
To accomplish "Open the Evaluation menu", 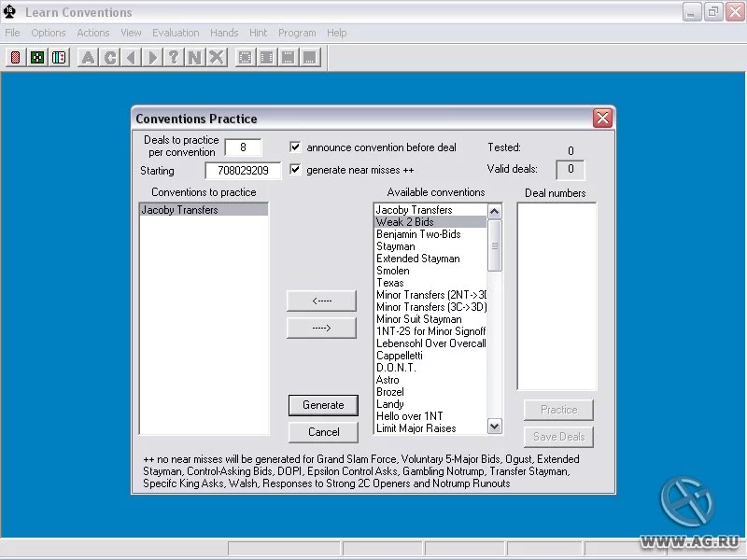I will pyautogui.click(x=176, y=33).
